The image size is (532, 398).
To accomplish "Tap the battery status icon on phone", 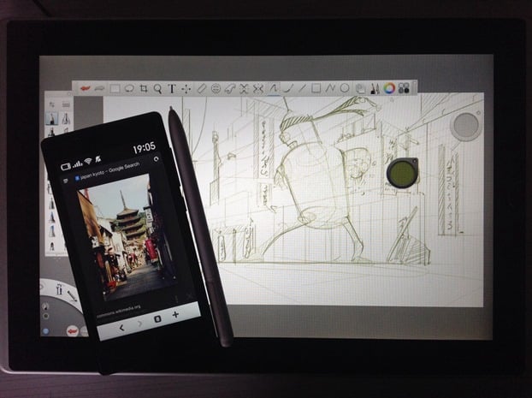I will 66,166.
